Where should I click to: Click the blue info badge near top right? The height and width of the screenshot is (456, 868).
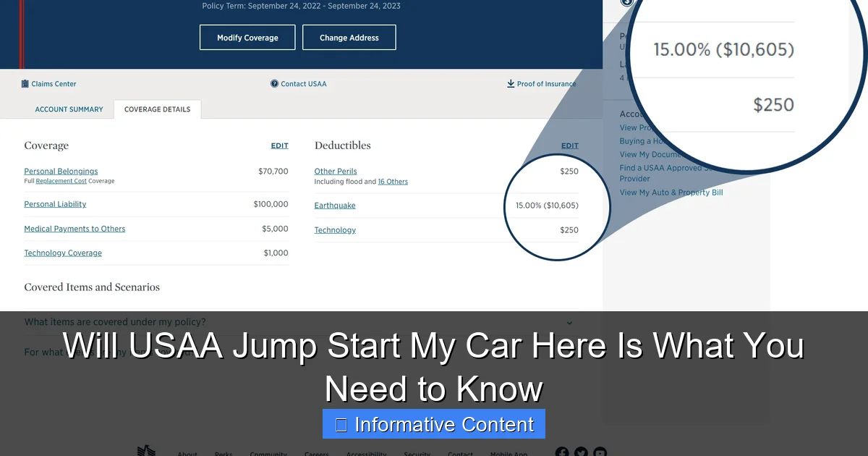tap(626, 3)
